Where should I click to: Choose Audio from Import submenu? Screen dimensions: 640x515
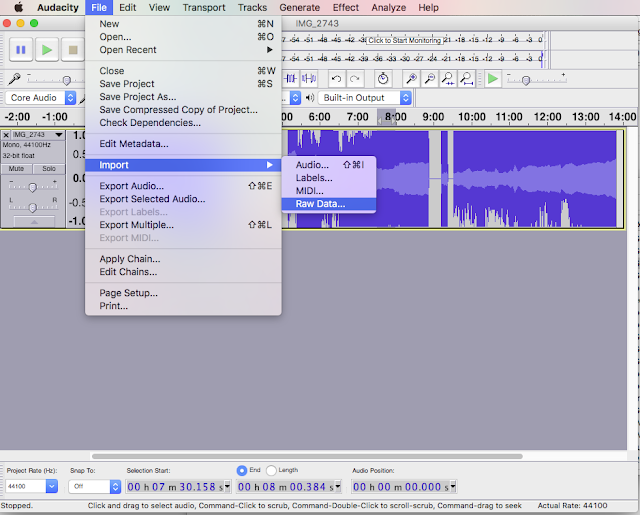[x=329, y=165]
